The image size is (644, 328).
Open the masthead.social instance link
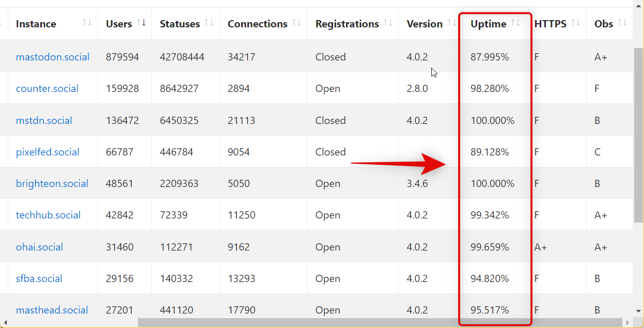(52, 310)
